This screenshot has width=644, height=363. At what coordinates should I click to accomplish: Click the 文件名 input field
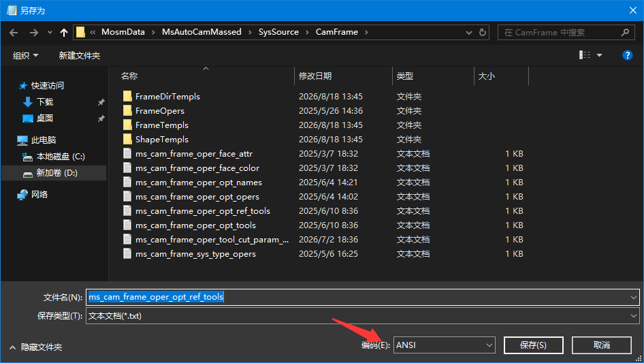(362, 297)
